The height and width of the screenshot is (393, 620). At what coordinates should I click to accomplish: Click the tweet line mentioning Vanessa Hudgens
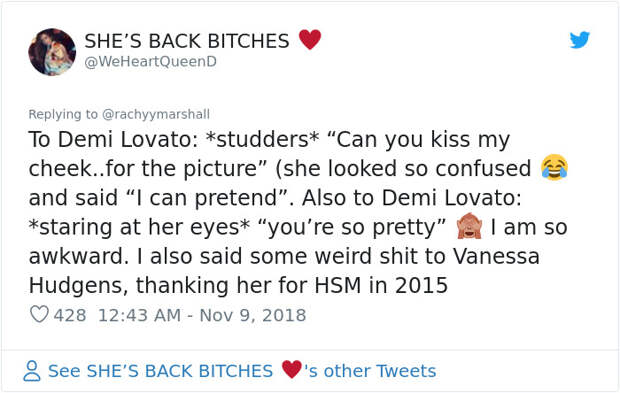click(x=284, y=256)
